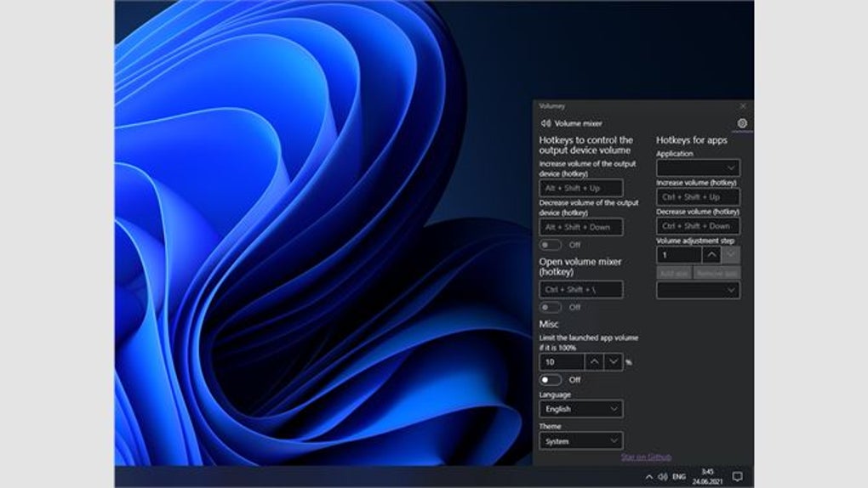
Task: Click the app volume limit field showing 10
Action: click(562, 362)
